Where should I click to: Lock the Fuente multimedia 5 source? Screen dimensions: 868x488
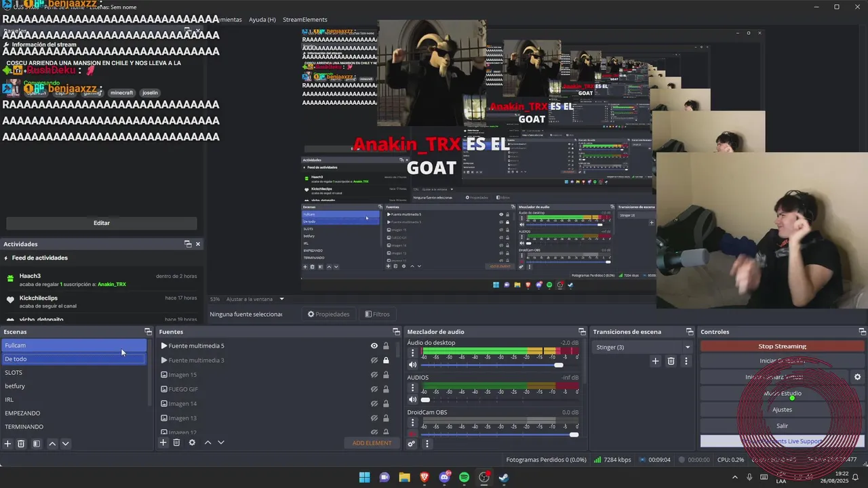pyautogui.click(x=386, y=346)
